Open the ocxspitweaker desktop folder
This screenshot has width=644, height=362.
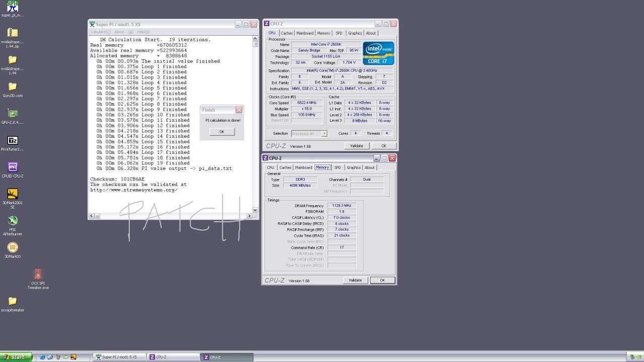(13, 301)
